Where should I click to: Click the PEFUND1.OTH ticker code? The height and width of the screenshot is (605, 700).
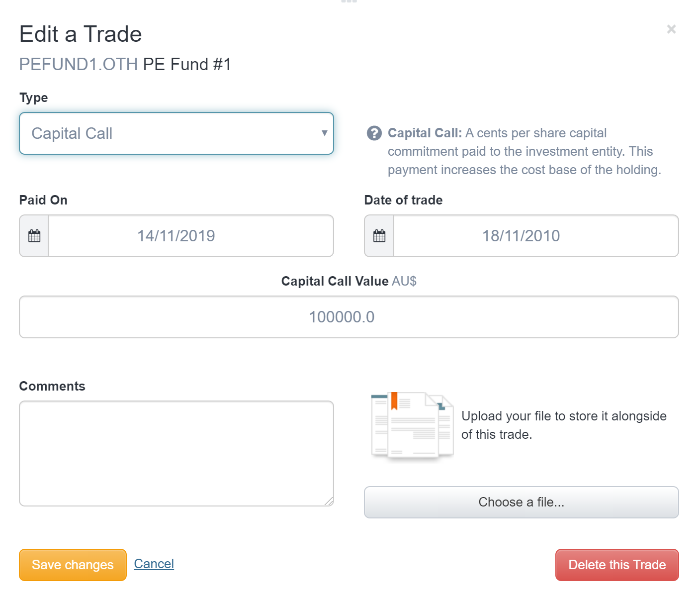pyautogui.click(x=79, y=65)
